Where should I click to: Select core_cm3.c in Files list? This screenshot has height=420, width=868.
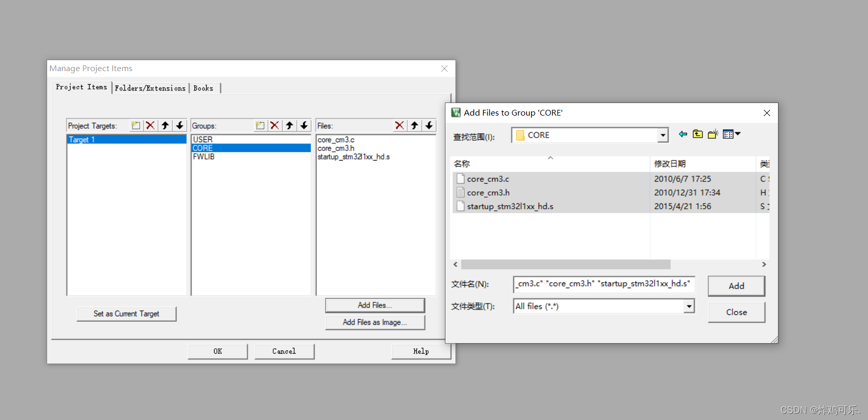(x=336, y=140)
